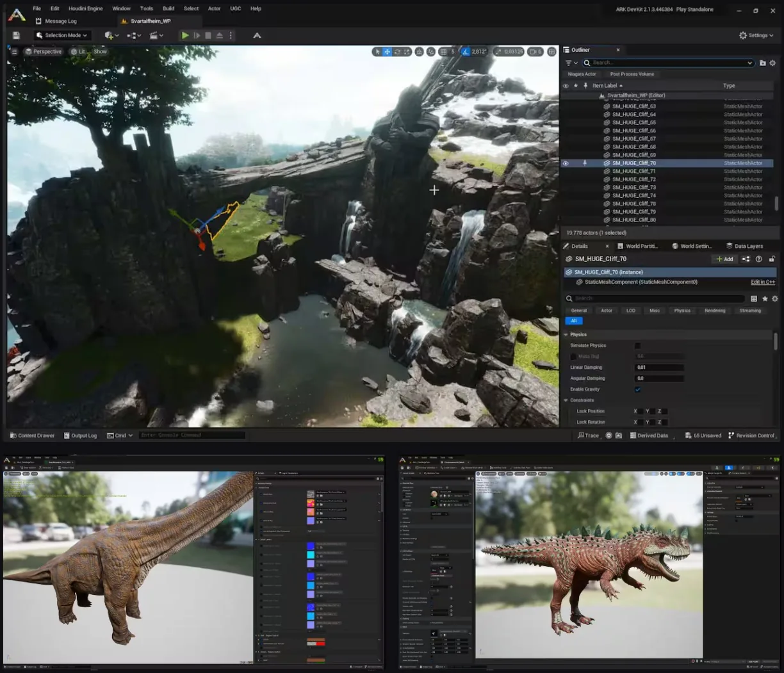Open the Settings dropdown at top right
The width and height of the screenshot is (784, 673).
756,35
